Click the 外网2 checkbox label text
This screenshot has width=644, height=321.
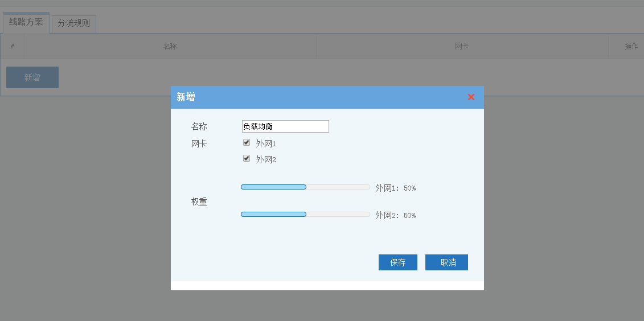[265, 160]
